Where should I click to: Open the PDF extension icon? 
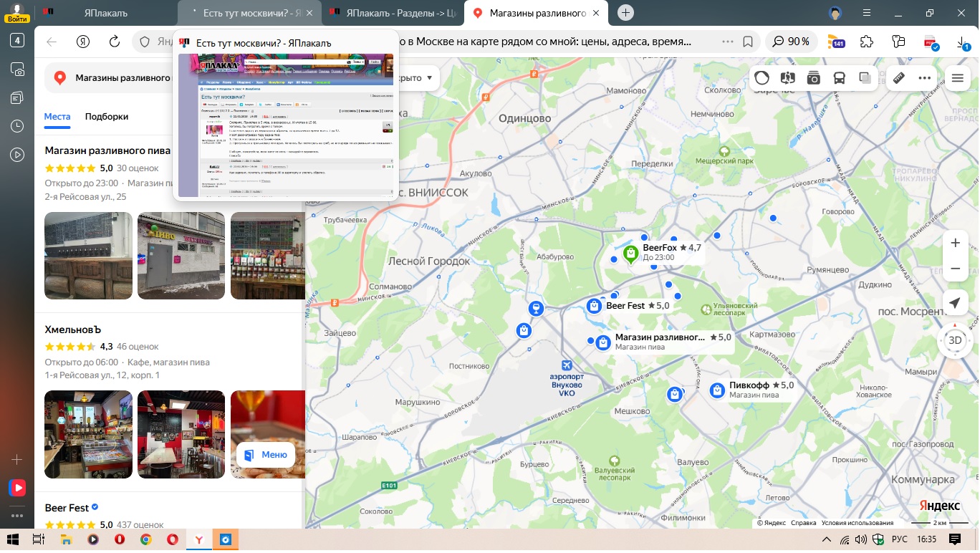tap(931, 42)
